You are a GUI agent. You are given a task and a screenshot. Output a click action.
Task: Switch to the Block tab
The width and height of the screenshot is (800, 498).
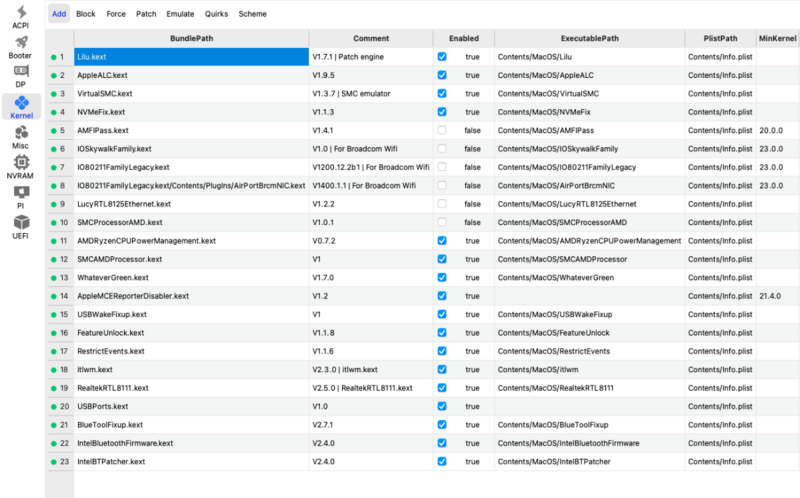[86, 15]
